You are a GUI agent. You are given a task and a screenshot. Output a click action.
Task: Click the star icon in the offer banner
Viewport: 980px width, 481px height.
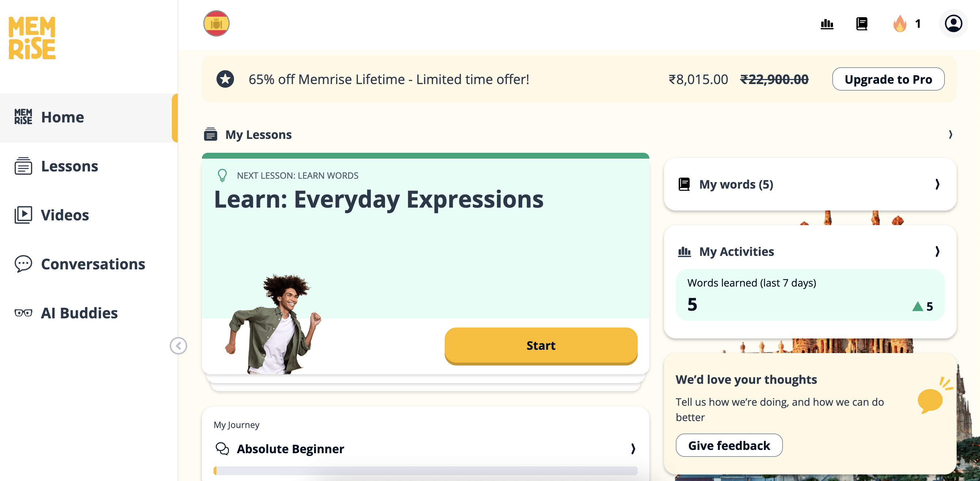point(225,79)
